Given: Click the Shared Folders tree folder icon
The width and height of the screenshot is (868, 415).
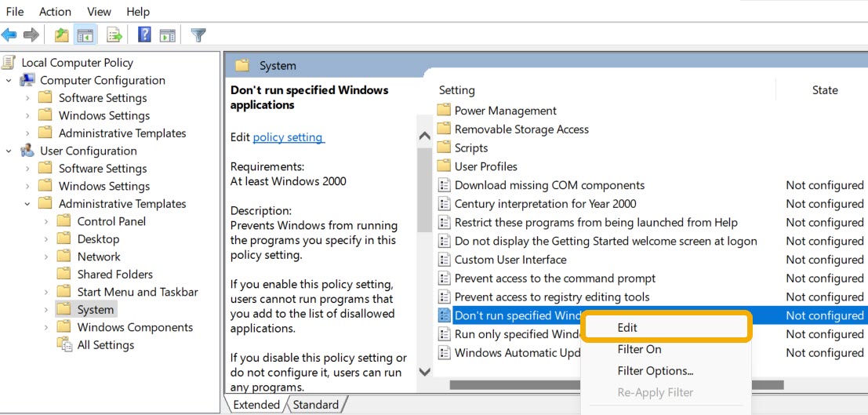Looking at the screenshot, I should 64,275.
